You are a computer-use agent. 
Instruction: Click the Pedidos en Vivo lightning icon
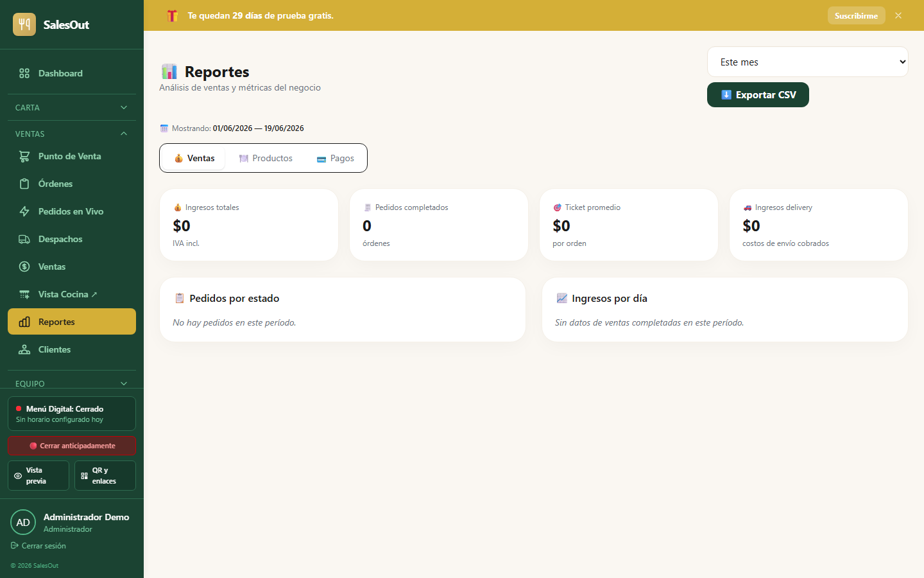(24, 211)
